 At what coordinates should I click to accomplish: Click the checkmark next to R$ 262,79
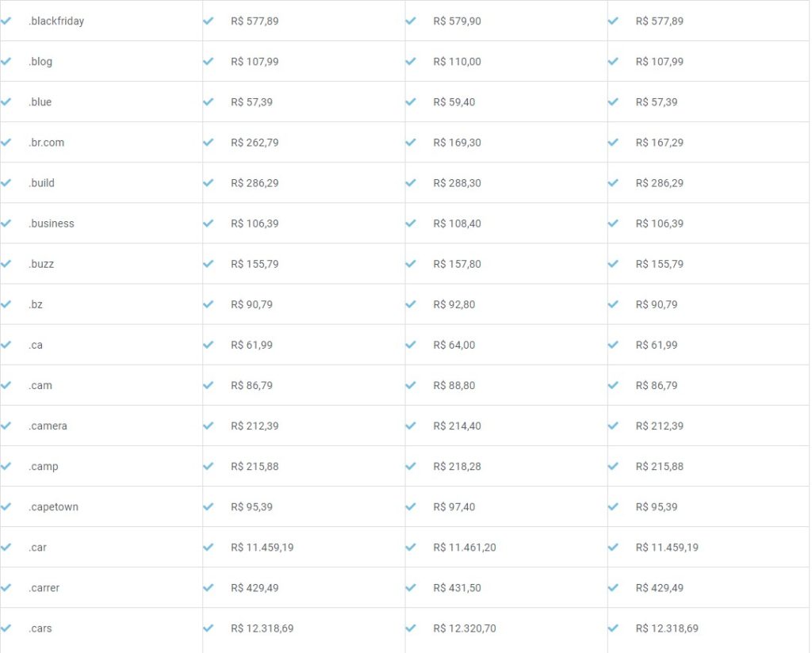pyautogui.click(x=209, y=143)
